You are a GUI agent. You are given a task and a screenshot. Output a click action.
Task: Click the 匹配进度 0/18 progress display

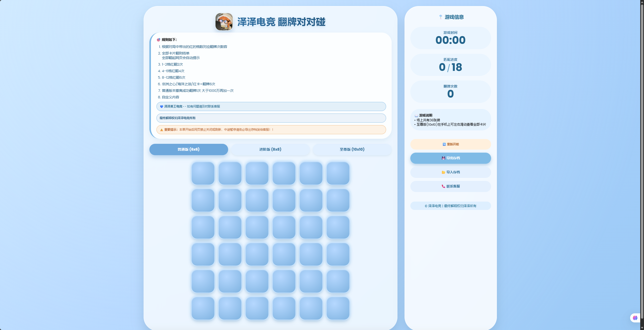coord(450,65)
